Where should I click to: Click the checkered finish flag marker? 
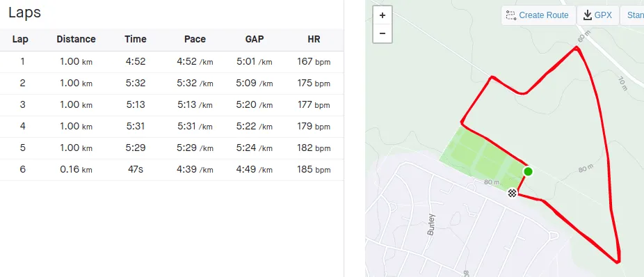[512, 192]
